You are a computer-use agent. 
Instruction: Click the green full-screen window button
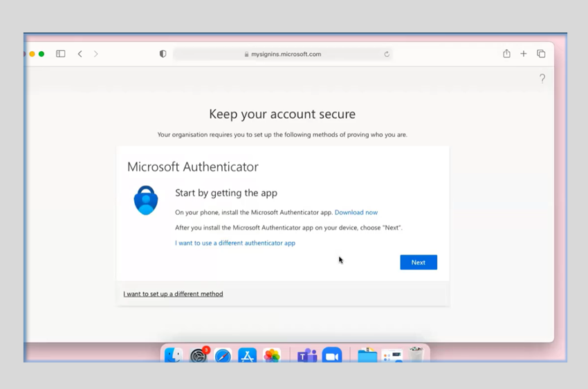point(42,54)
